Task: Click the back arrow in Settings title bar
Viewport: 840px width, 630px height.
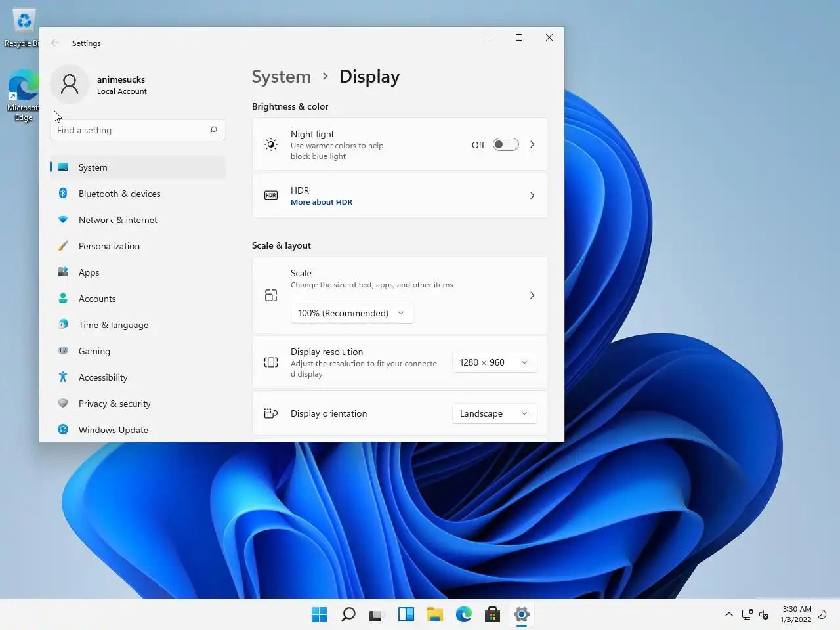Action: 55,43
